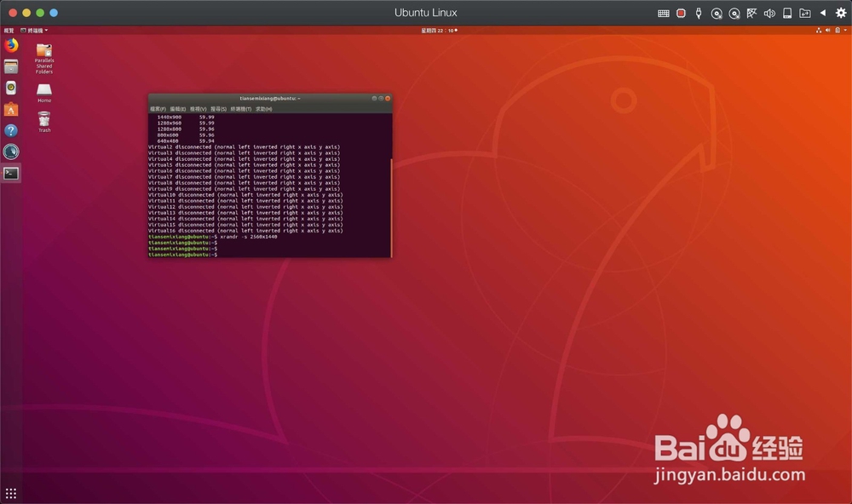Click the 800x600 resolution line
The width and height of the screenshot is (852, 504).
pos(185,135)
